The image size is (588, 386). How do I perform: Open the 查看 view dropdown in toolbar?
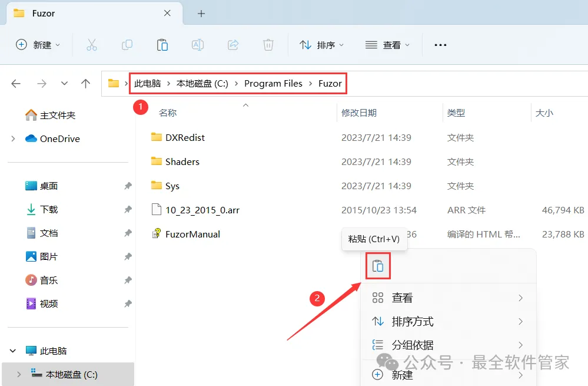click(388, 45)
